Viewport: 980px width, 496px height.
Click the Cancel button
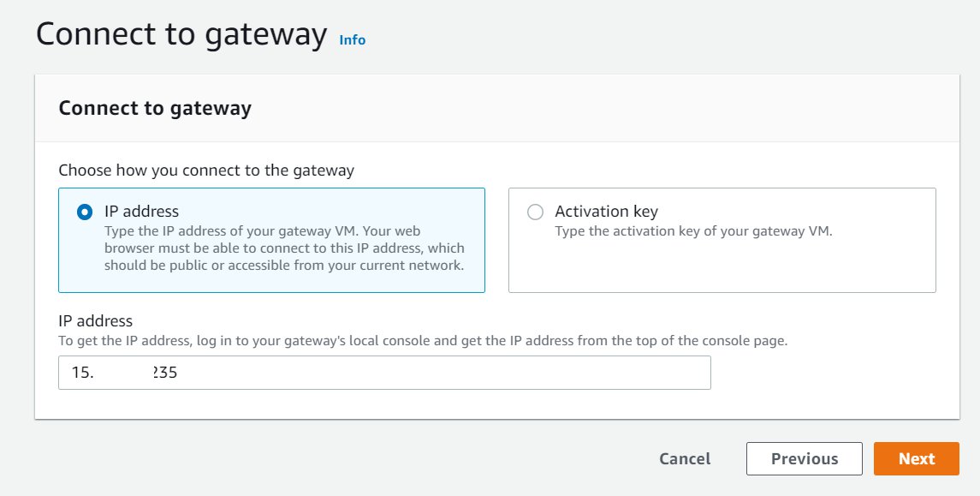point(685,458)
